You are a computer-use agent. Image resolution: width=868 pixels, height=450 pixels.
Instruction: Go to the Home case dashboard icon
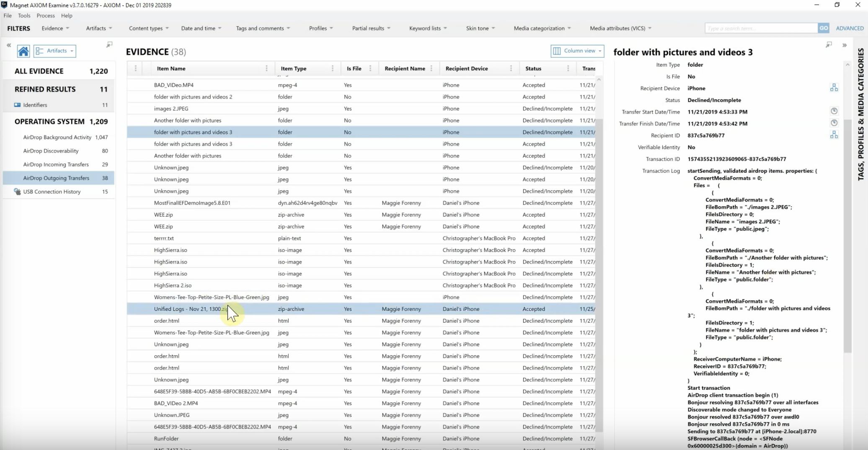(23, 51)
